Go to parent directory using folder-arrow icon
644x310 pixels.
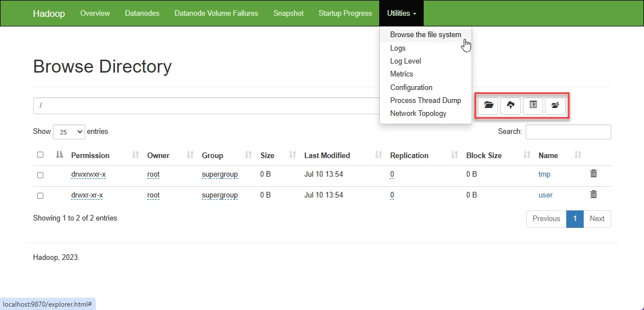coord(555,105)
